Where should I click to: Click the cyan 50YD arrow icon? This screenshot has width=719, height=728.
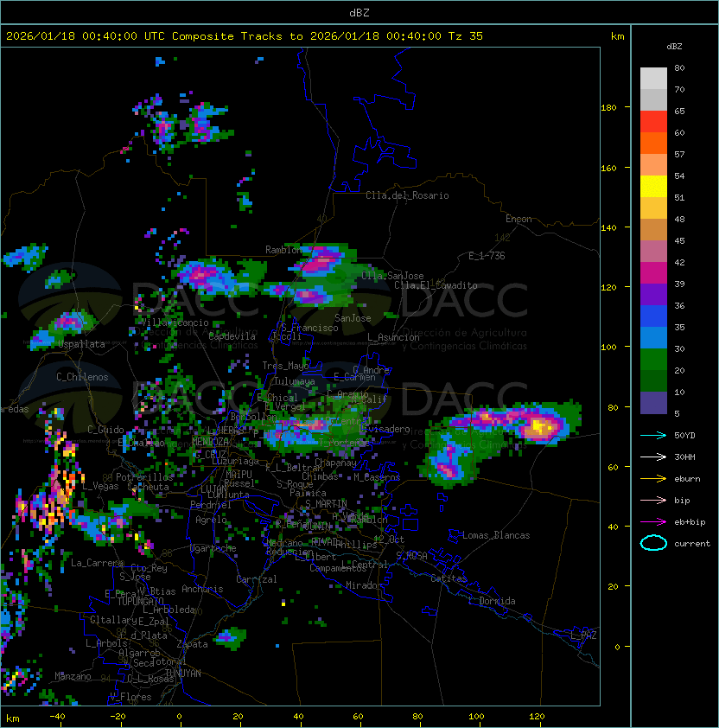(653, 435)
